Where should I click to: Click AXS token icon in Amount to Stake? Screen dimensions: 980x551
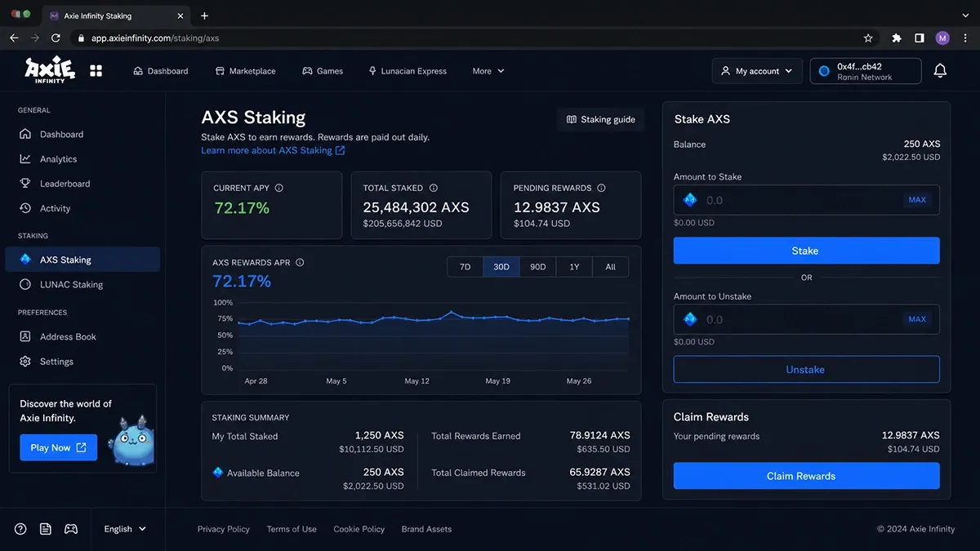(690, 200)
